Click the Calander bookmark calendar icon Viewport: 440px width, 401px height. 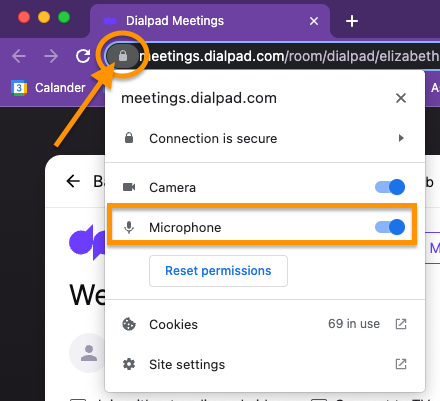[19, 88]
